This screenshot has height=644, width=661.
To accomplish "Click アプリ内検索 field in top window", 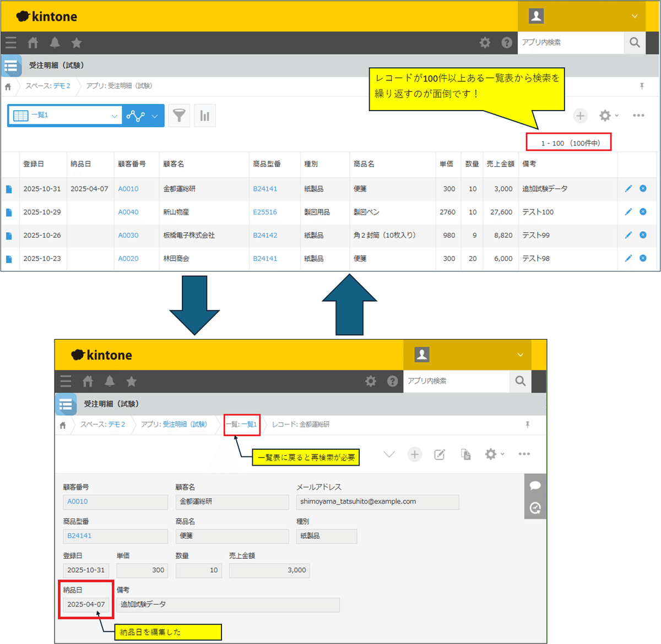I will [571, 42].
